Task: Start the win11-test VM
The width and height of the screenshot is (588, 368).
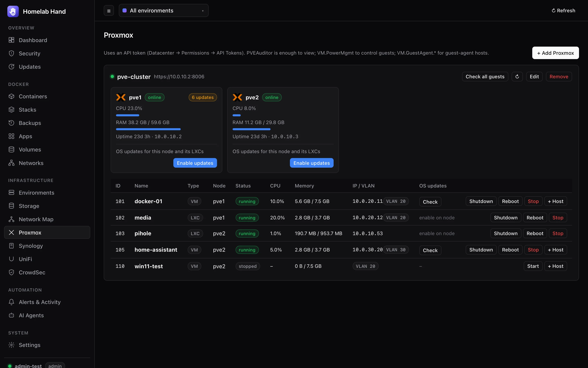Action: pyautogui.click(x=533, y=266)
